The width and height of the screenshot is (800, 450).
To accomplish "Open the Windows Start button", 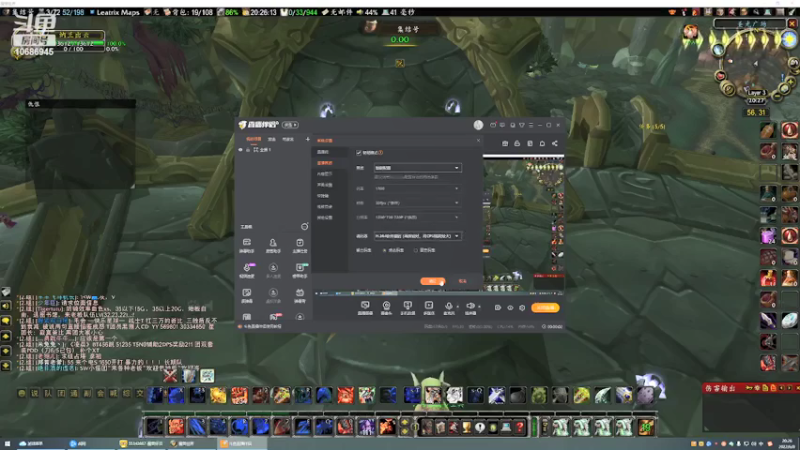I will [x=7, y=444].
